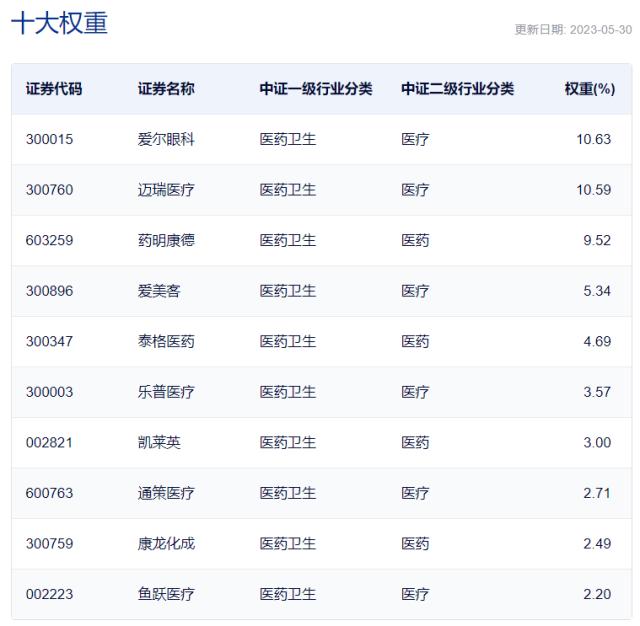The image size is (640, 626).
Task: Click security code 300003
Action: click(x=49, y=392)
